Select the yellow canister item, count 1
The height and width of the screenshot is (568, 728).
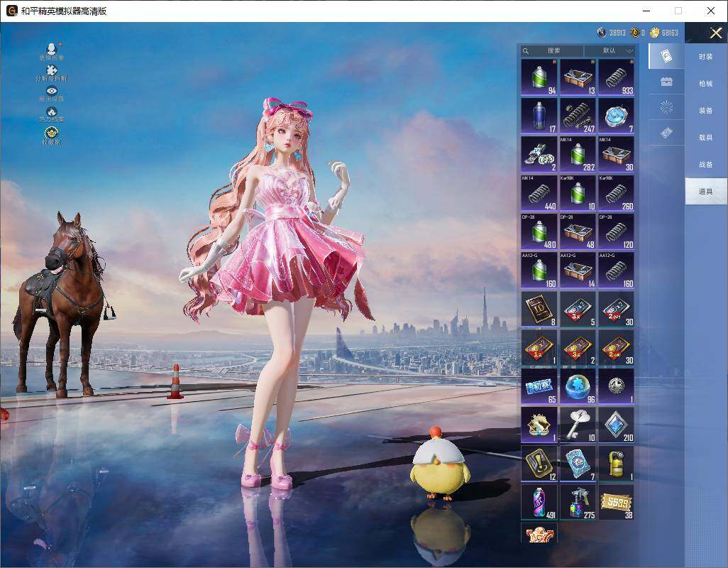click(x=616, y=464)
